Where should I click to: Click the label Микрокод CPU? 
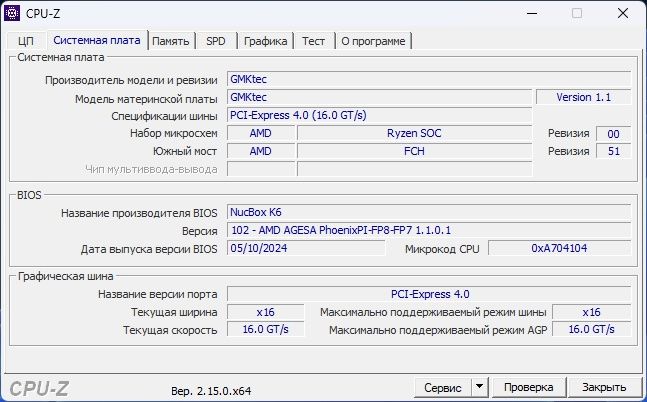tap(442, 249)
